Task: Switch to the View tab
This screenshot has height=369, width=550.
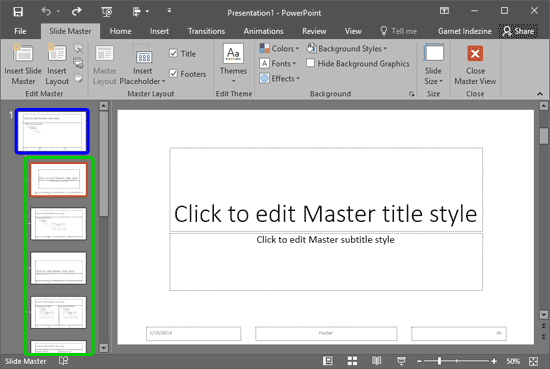Action: (353, 31)
